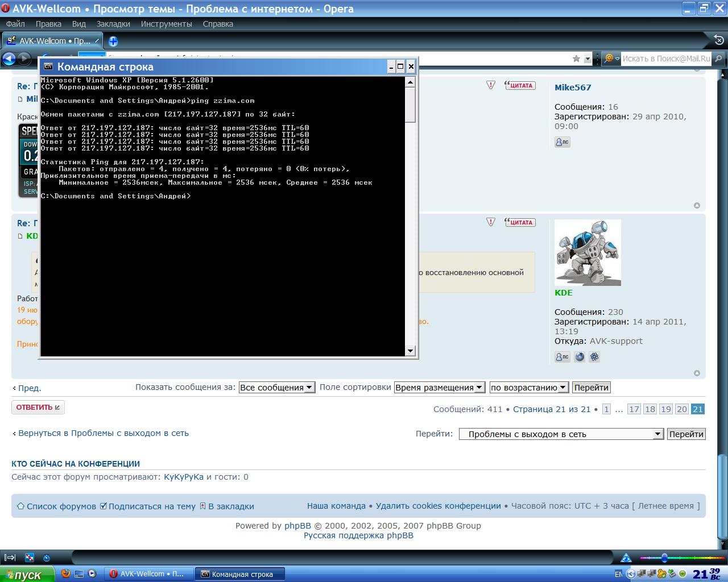Screen dimensions: 728x582
Task: Click Удалить cookies конференции
Action: (438, 506)
